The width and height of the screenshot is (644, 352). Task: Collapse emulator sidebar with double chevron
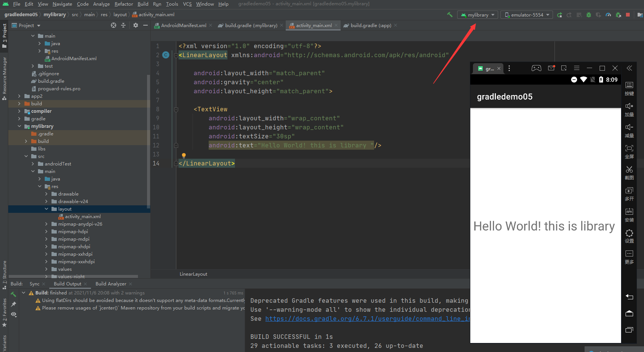629,68
